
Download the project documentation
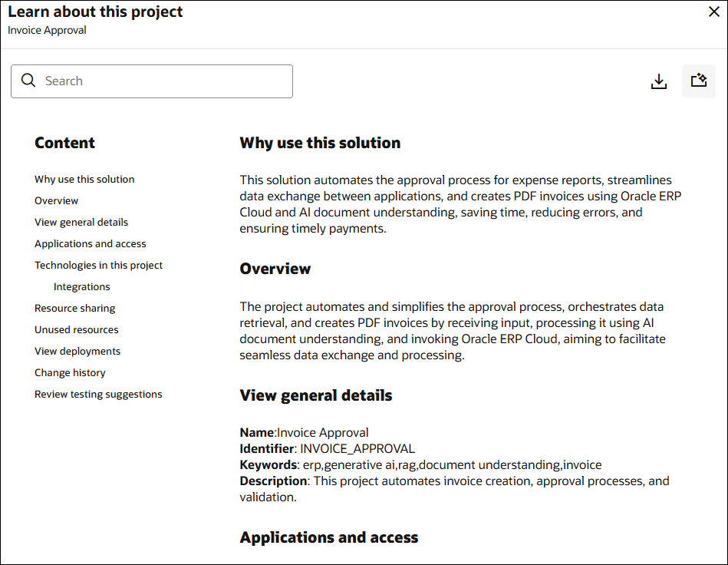pos(659,81)
